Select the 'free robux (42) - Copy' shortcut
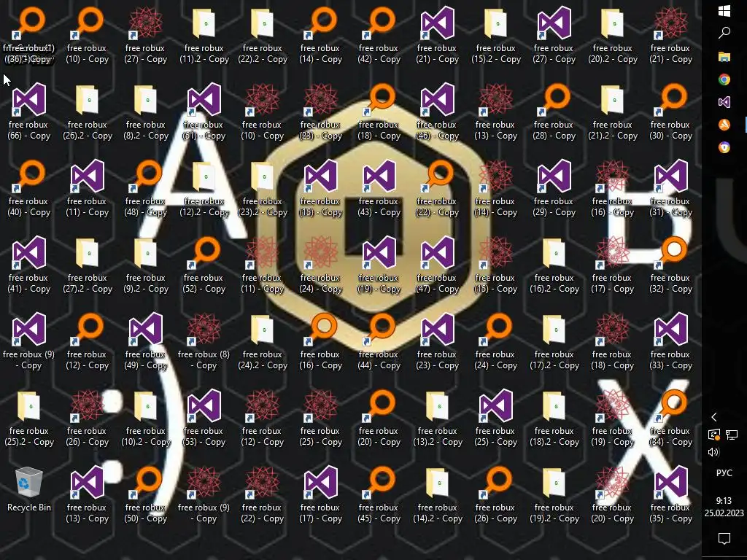 tap(379, 35)
